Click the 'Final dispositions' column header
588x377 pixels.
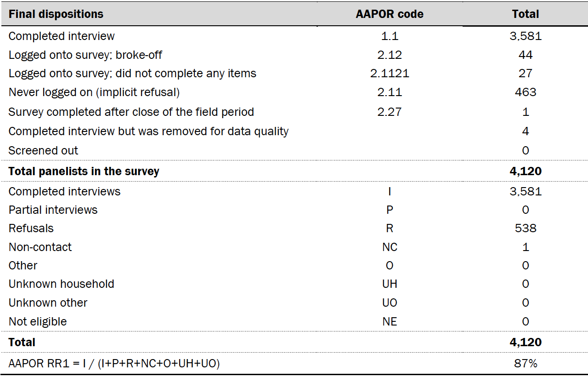[x=56, y=14]
